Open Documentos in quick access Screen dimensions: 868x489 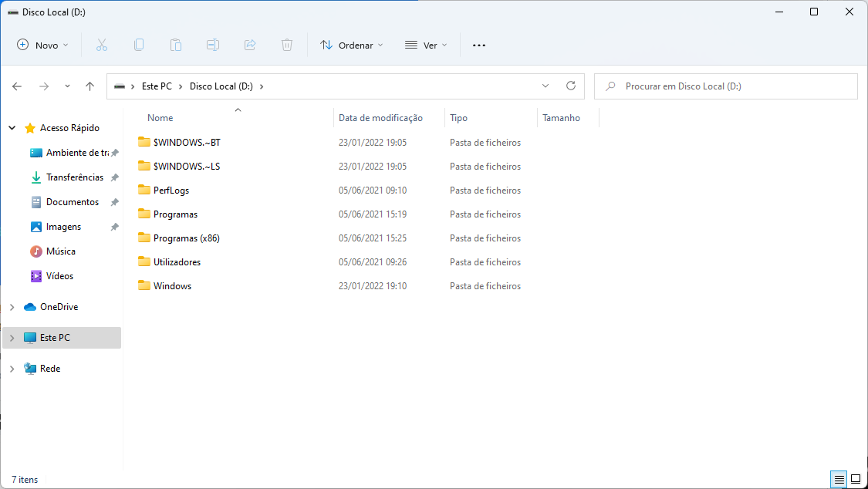[x=73, y=202]
